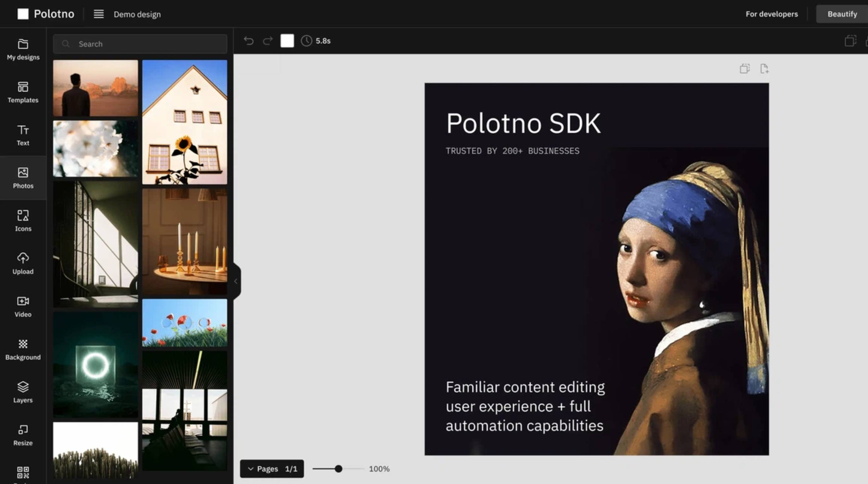The image size is (868, 484).
Task: Open the Video panel
Action: tap(23, 306)
